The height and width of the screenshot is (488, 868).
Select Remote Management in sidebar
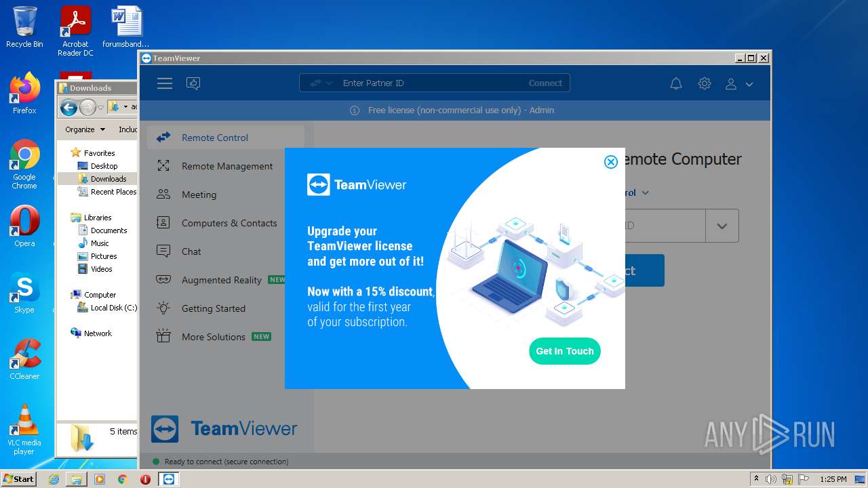(226, 166)
